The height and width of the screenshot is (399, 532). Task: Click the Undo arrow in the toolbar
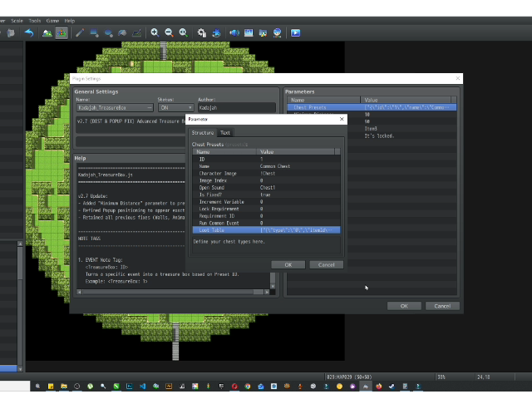tap(29, 33)
